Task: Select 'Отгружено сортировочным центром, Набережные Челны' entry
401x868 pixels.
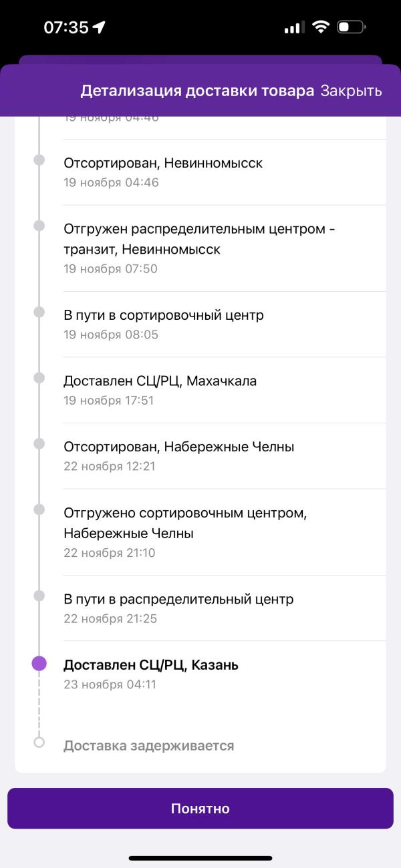Action: (225, 531)
